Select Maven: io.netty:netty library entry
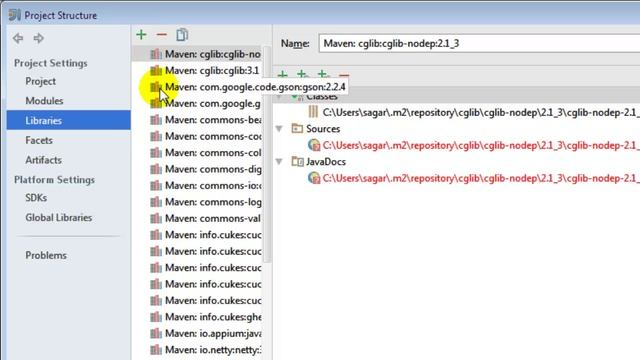The width and height of the screenshot is (640, 360). pos(197,350)
